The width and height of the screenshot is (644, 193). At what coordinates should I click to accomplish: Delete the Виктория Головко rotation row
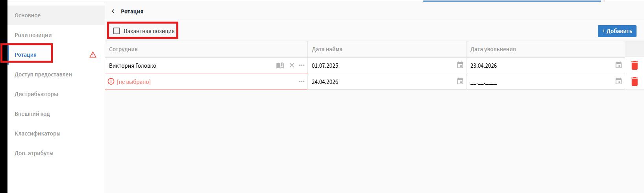coord(634,65)
